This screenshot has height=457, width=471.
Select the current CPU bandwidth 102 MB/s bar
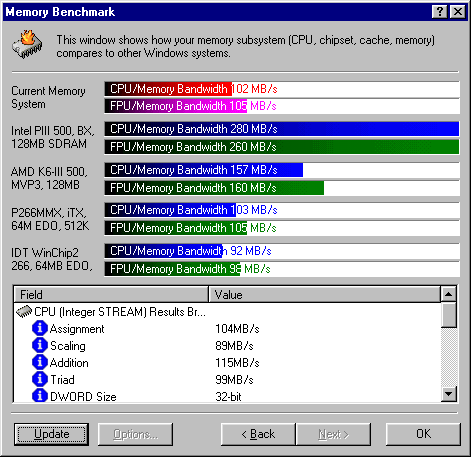(x=282, y=89)
